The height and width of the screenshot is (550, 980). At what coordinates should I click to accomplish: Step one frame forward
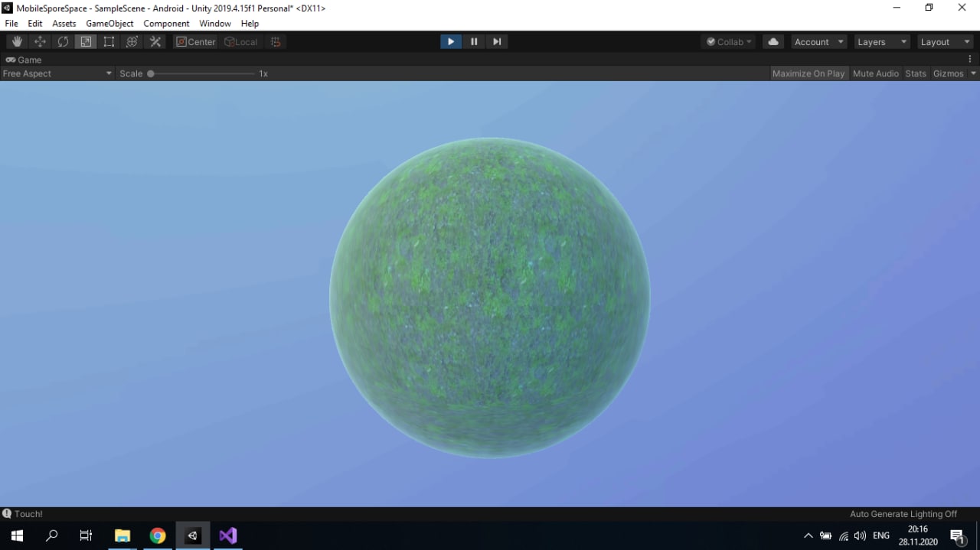(497, 41)
